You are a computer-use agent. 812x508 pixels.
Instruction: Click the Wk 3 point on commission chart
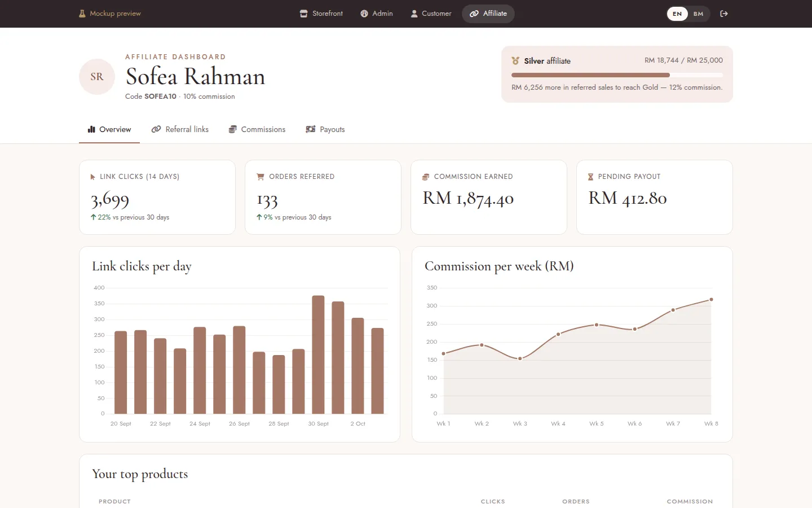point(520,358)
